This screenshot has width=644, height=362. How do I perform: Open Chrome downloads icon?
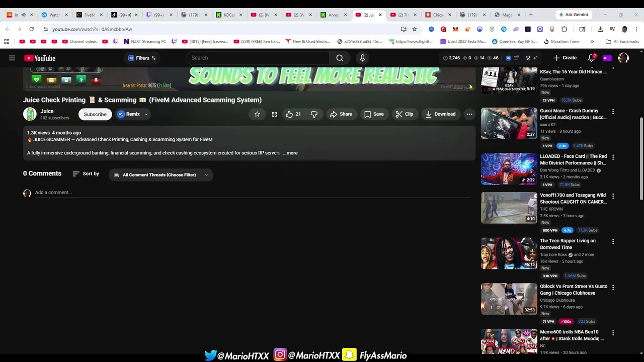(x=600, y=29)
